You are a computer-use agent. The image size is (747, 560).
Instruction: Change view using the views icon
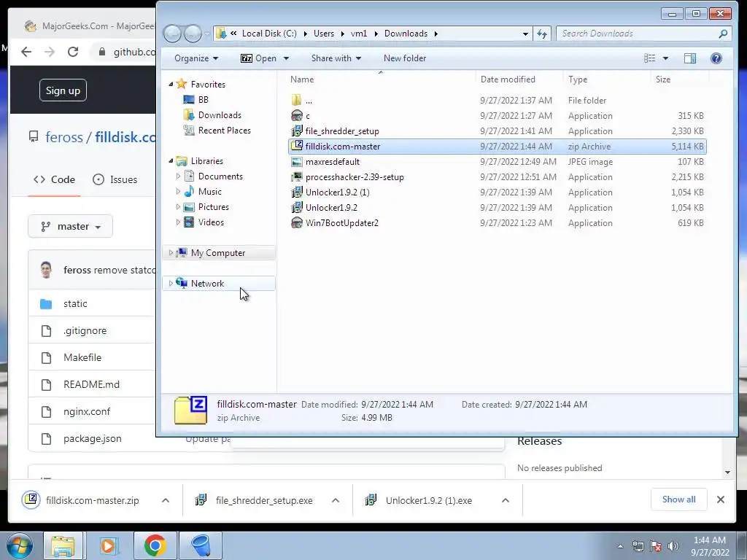[650, 58]
